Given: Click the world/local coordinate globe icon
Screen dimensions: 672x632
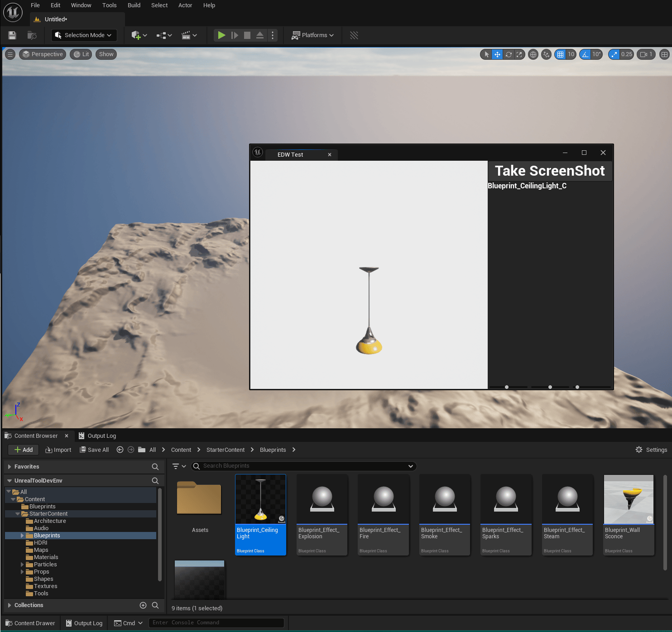Looking at the screenshot, I should (533, 54).
